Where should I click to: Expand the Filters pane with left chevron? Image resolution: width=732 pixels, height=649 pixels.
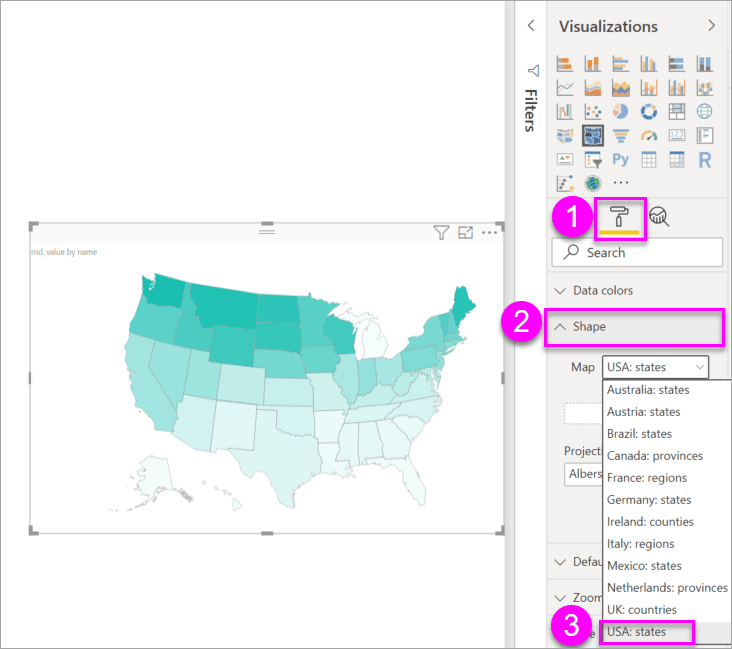pyautogui.click(x=531, y=25)
